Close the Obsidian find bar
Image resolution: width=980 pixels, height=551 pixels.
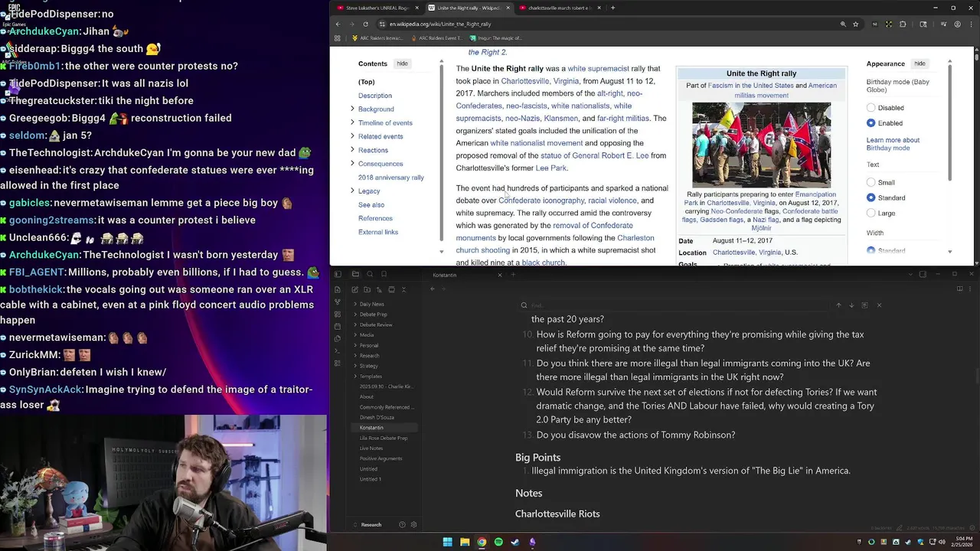879,305
